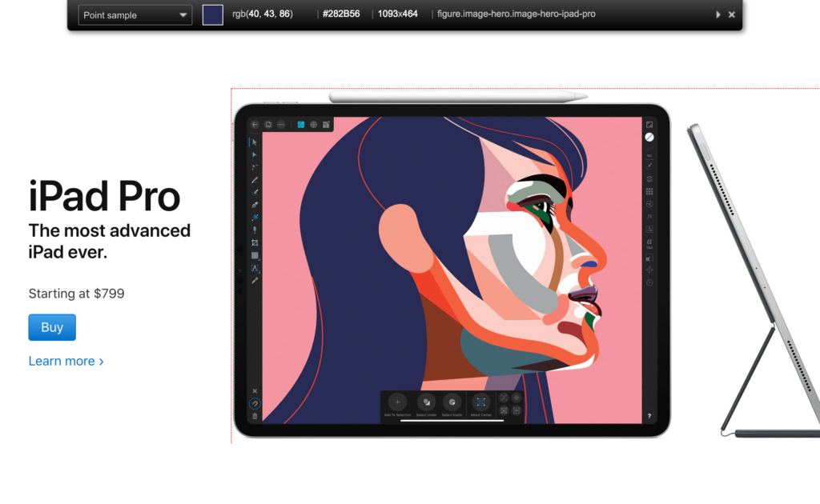Enable the Select Inside mode
The height and width of the screenshot is (504, 820).
tap(452, 402)
